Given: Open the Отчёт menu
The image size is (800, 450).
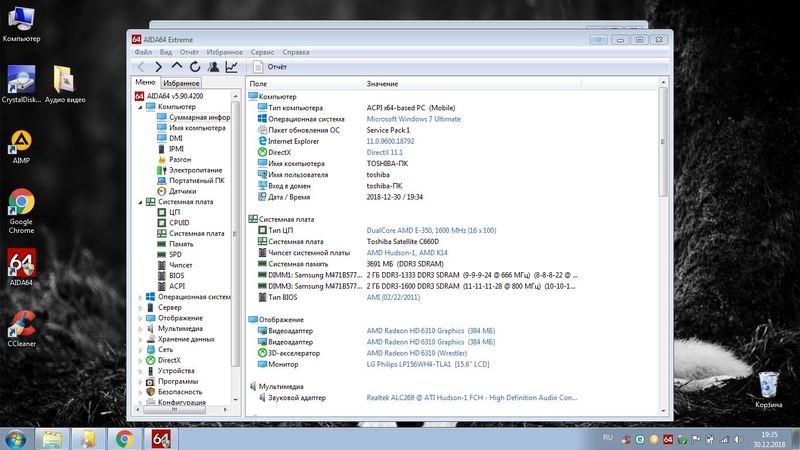Looking at the screenshot, I should 189,51.
